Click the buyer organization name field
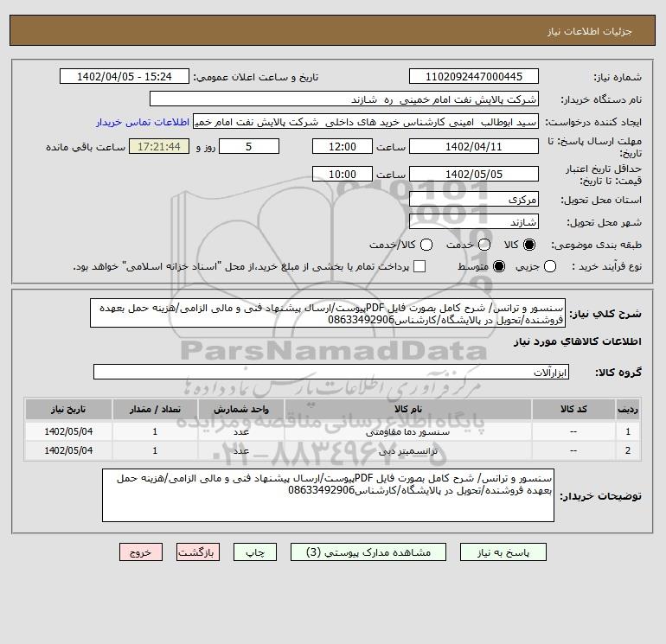The width and height of the screenshot is (666, 644). tap(344, 99)
